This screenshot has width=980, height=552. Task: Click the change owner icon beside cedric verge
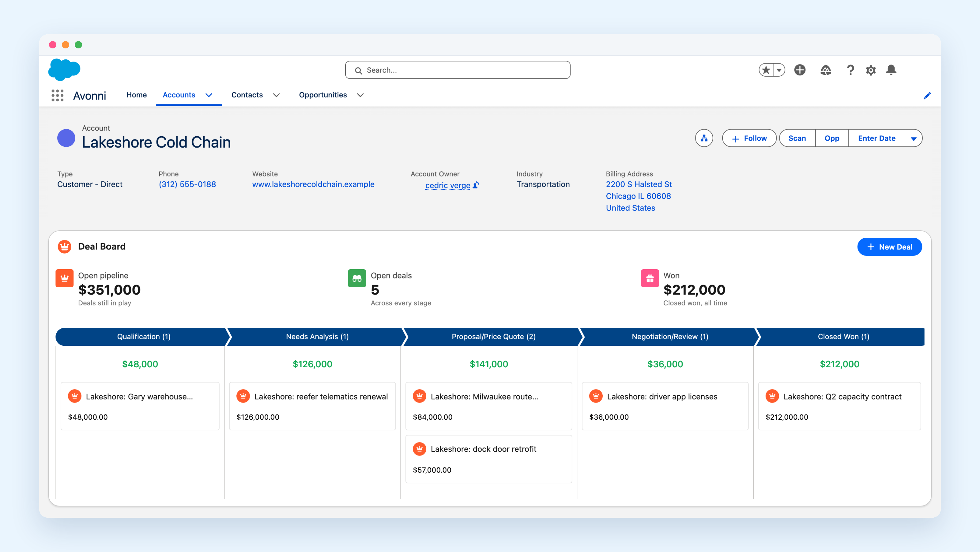[476, 185]
